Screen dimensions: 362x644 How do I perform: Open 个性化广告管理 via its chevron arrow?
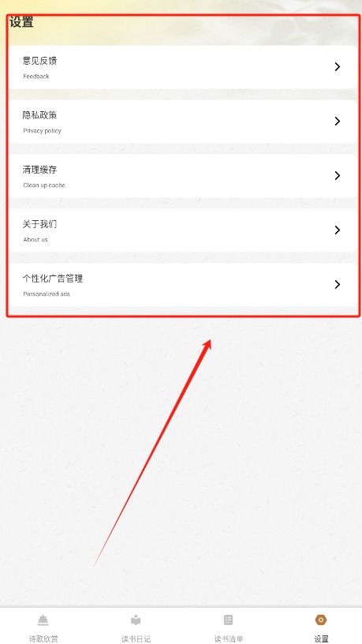coord(338,285)
